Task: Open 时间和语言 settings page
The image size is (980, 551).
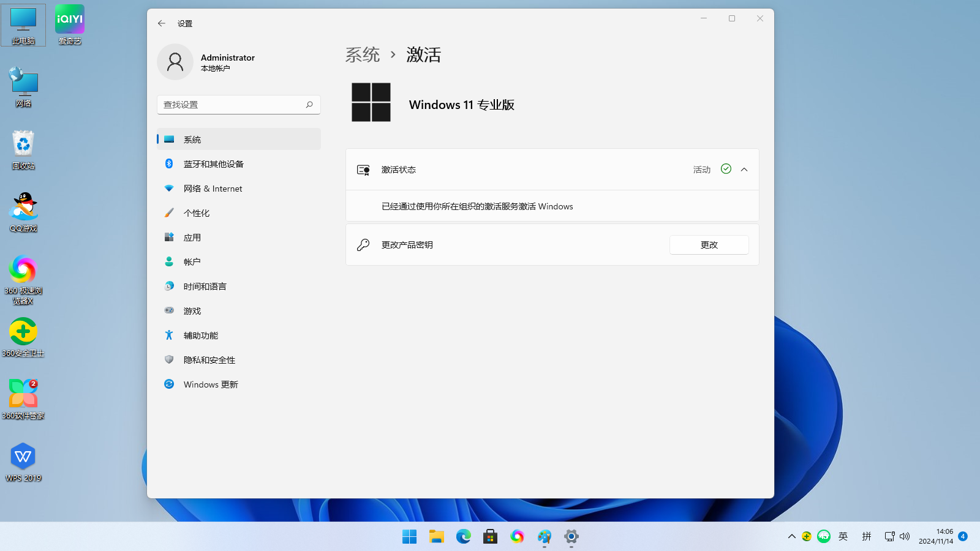Action: 239,286
